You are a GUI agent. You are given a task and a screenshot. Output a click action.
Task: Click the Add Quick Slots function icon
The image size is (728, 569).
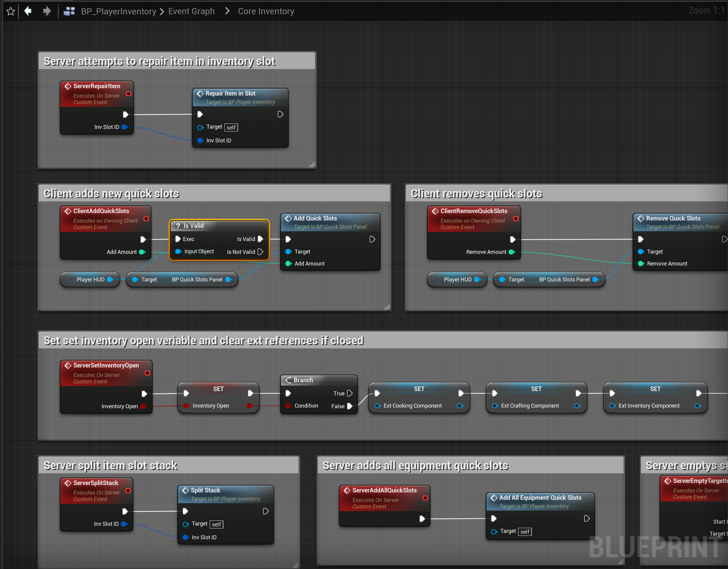click(x=288, y=218)
